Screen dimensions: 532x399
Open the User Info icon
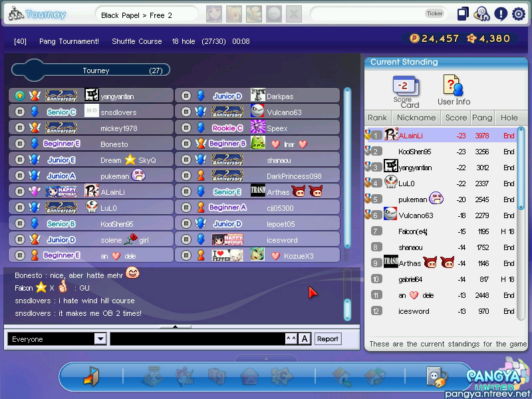(x=454, y=90)
